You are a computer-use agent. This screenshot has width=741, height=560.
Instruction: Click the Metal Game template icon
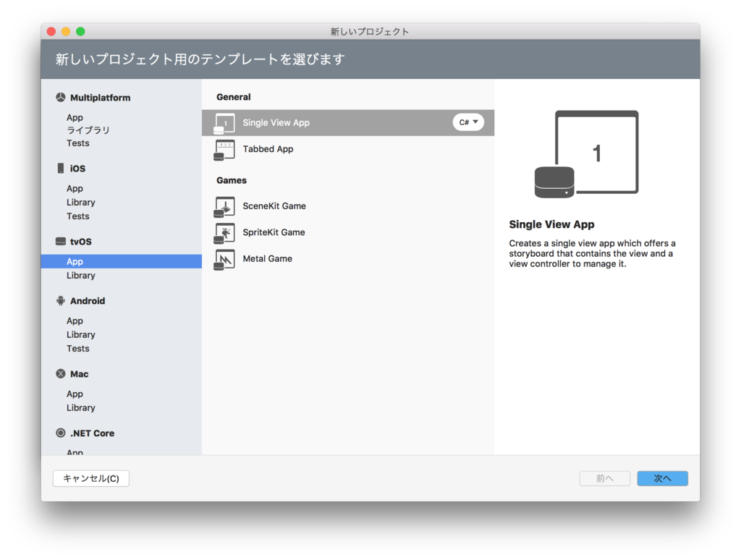(x=224, y=260)
